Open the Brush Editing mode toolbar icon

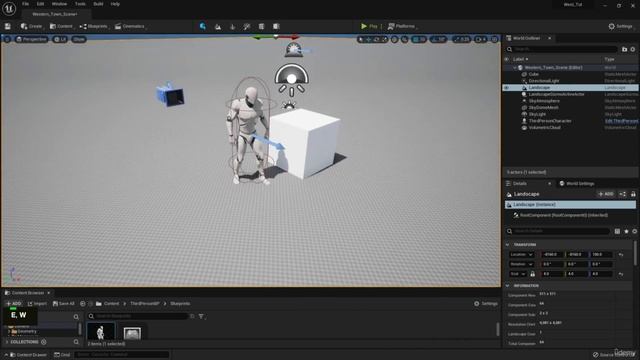click(276, 27)
